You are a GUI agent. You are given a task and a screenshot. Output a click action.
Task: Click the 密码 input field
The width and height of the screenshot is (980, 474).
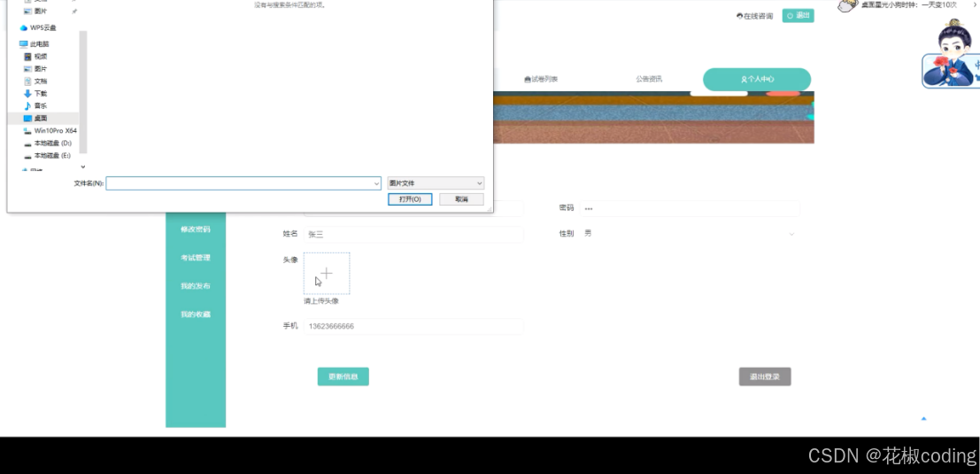tap(690, 209)
